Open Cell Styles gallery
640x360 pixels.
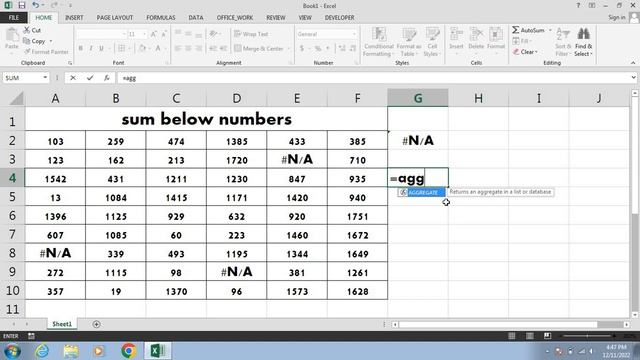click(432, 42)
